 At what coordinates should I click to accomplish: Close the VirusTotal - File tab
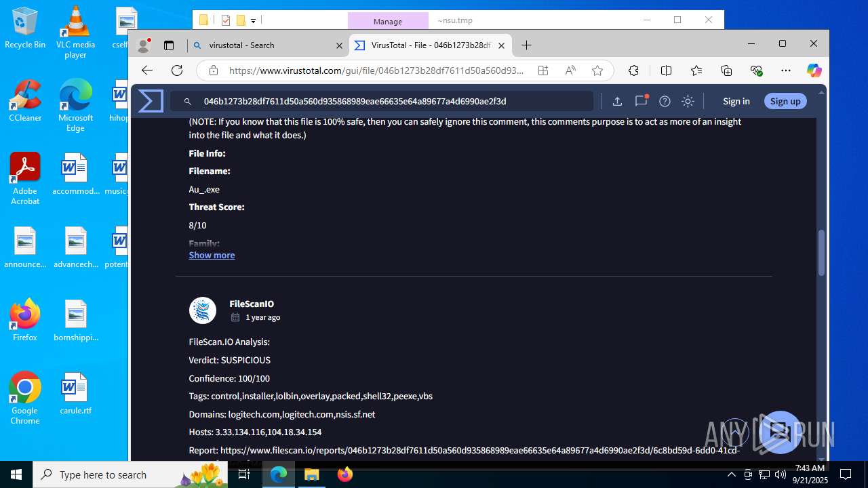point(501,45)
